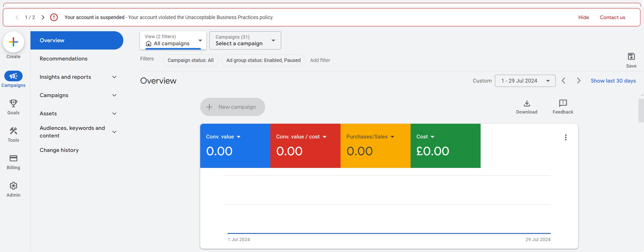The height and width of the screenshot is (252, 644).
Task: Select the yellow Purchases/Sales scorecard
Action: point(376,146)
